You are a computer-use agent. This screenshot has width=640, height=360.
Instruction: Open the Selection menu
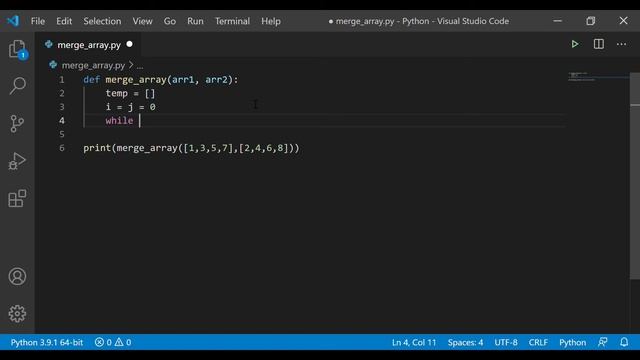click(x=102, y=21)
